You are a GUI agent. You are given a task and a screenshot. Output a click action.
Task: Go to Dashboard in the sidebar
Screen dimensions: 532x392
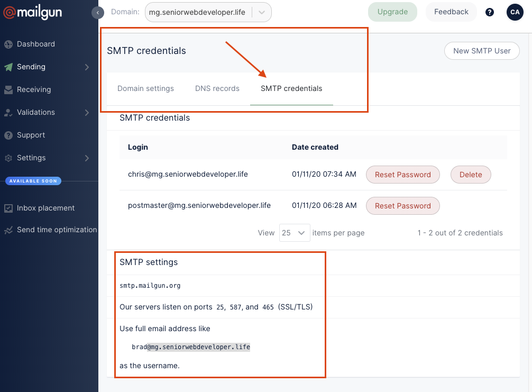pyautogui.click(x=35, y=44)
